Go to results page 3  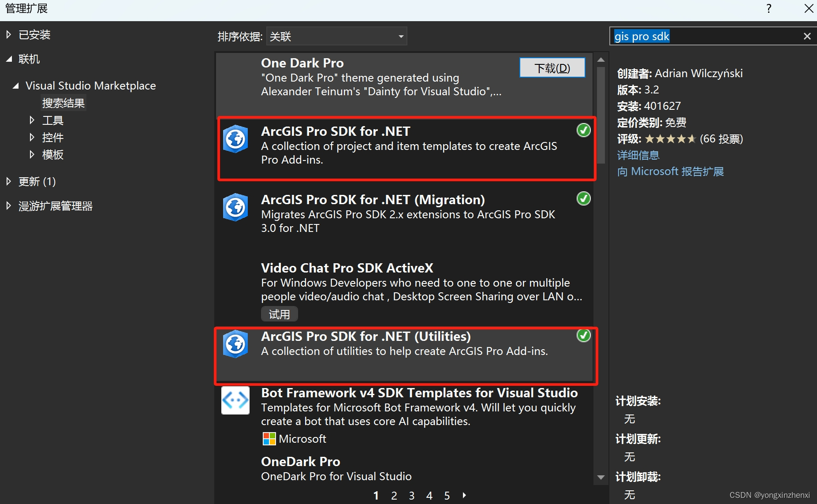coord(412,496)
